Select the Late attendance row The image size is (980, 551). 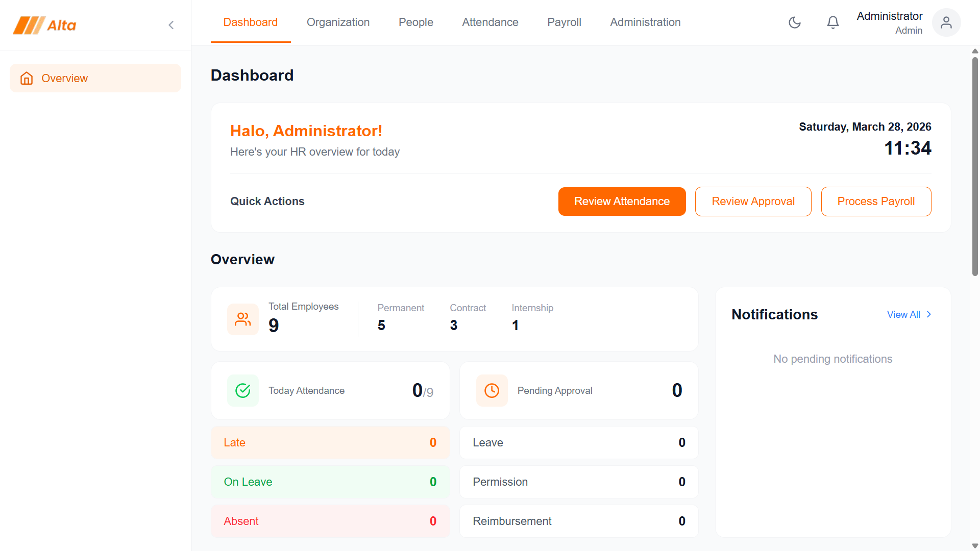click(x=330, y=443)
